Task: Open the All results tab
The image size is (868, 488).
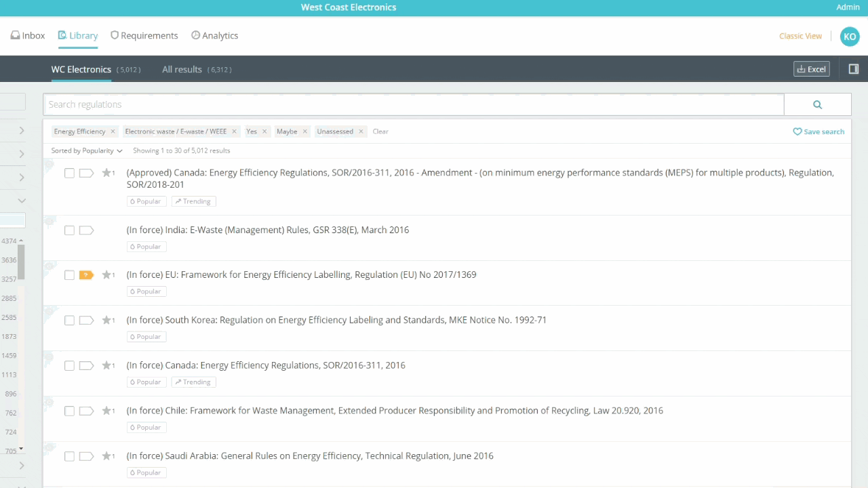Action: [182, 69]
